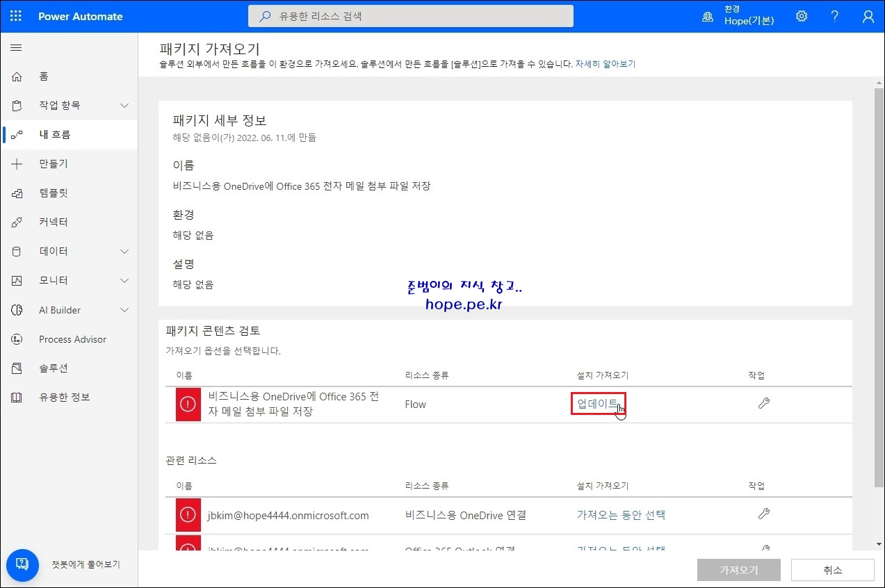Click the 가져오기 button

739,570
